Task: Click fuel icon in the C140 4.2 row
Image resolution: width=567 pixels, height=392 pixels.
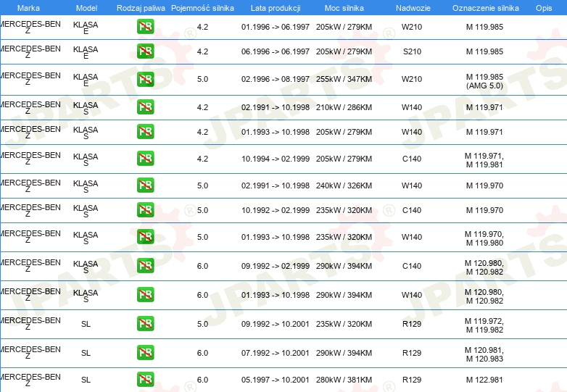Action: [145, 158]
